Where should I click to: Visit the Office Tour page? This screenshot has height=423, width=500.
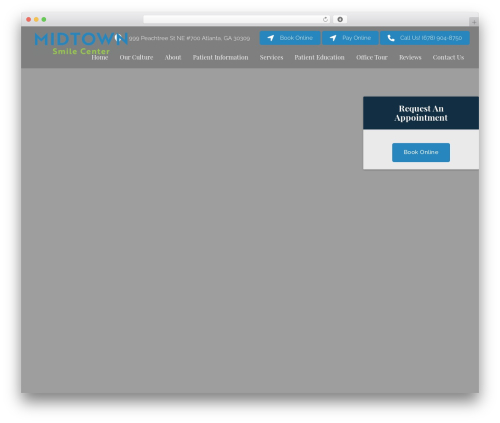click(372, 57)
